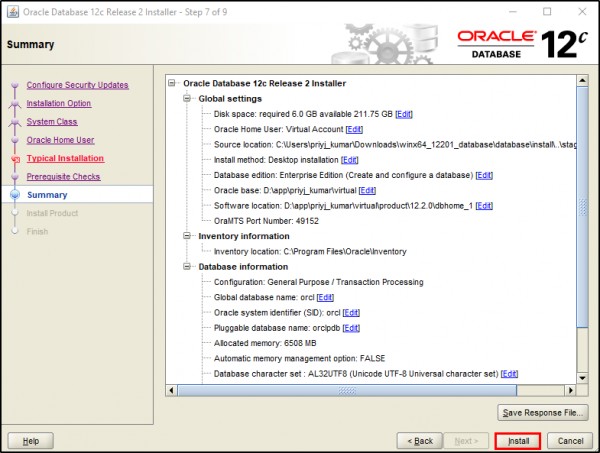Image resolution: width=600 pixels, height=453 pixels.
Task: Click the horizontal scrollbar thumb
Action: click(x=347, y=390)
